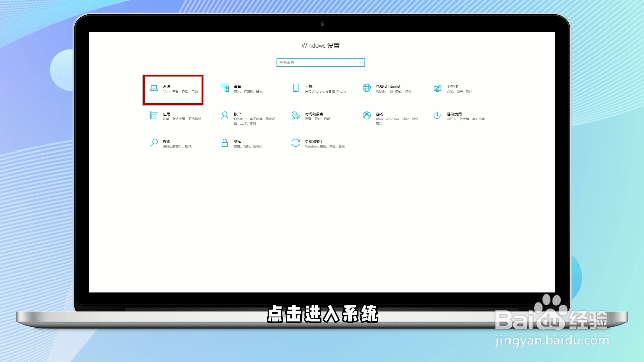Open the 设备 settings title
Screen dimensions: 644x362
[x=237, y=86]
